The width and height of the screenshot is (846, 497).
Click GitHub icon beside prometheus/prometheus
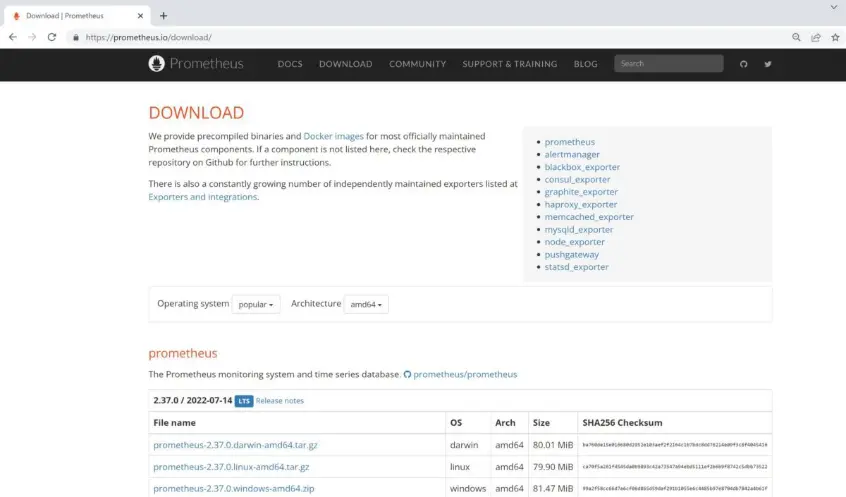(x=407, y=374)
